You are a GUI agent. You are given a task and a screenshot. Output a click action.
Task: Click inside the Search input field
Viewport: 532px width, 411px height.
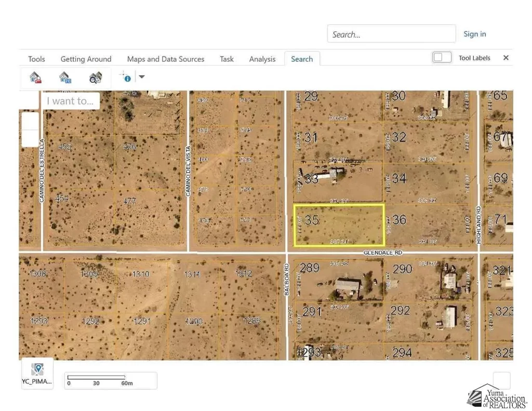[x=391, y=33]
